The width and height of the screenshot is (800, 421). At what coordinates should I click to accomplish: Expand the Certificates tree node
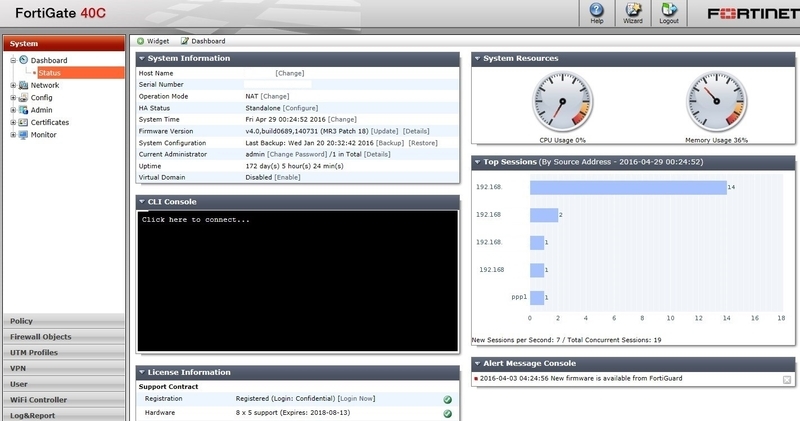[x=13, y=122]
